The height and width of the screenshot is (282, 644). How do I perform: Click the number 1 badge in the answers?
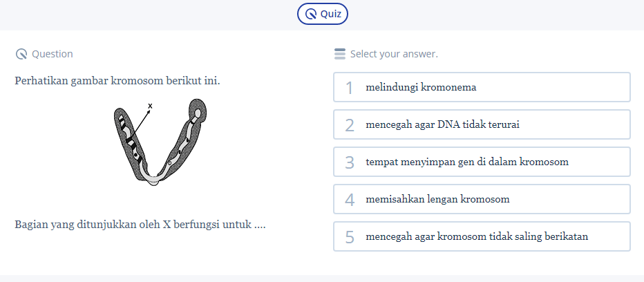[x=350, y=88]
